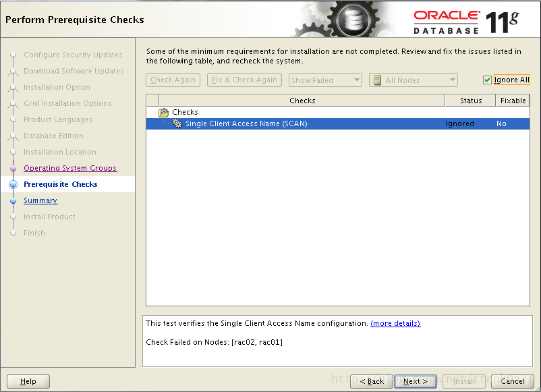Click the Help button
Viewport: 541px width, 392px height.
pyautogui.click(x=28, y=381)
